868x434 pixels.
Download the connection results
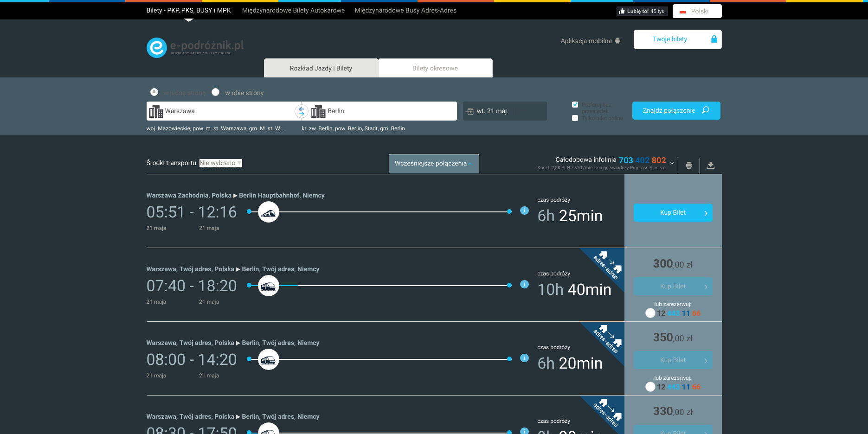click(x=711, y=165)
